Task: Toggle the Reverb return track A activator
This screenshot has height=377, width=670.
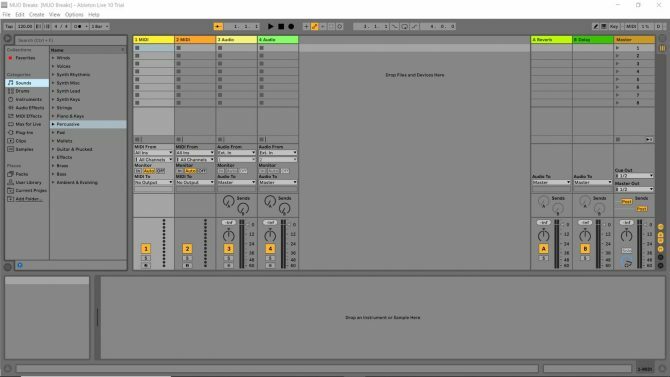Action: point(544,249)
